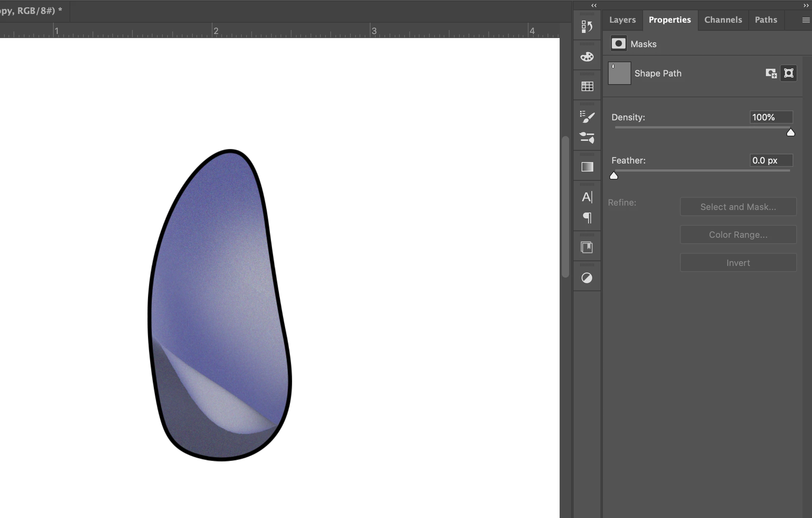Open the Paragraph panel icon

(587, 218)
